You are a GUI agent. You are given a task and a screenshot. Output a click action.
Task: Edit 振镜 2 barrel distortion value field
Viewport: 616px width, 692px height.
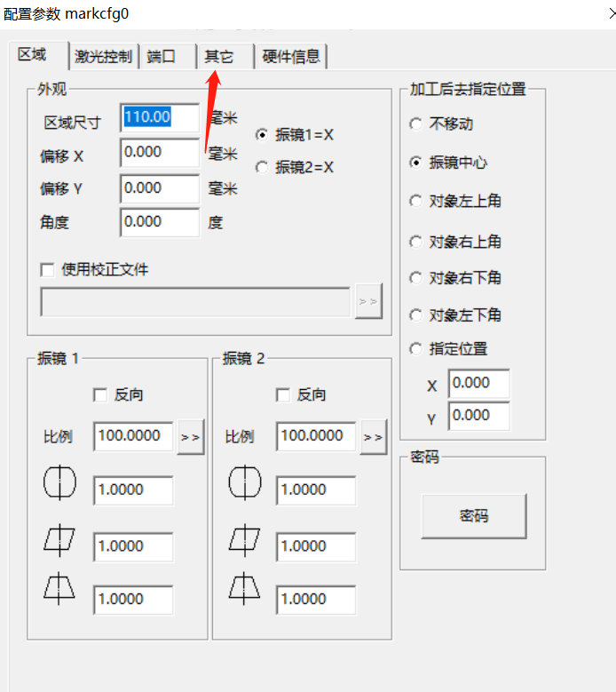click(x=316, y=489)
